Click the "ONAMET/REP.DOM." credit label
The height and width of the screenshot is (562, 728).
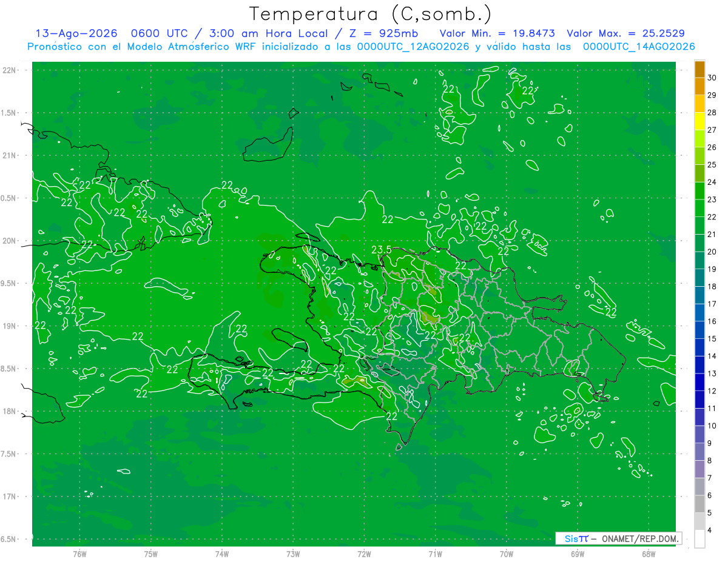(x=639, y=538)
